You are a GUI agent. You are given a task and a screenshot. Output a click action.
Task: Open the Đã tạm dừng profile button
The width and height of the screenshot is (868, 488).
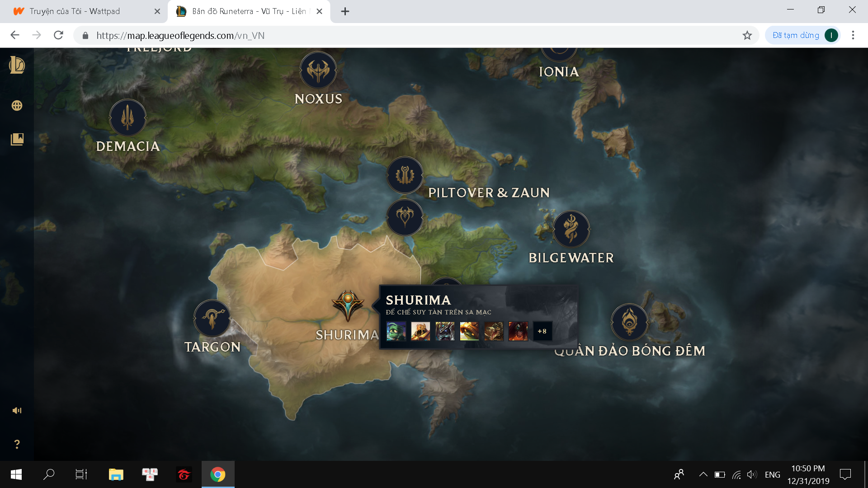click(x=803, y=35)
